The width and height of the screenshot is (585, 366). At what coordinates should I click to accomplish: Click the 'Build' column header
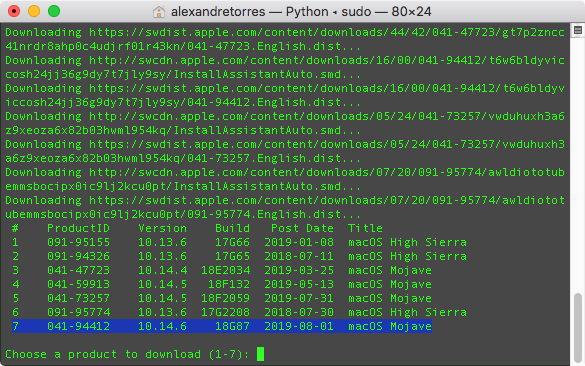coord(232,228)
